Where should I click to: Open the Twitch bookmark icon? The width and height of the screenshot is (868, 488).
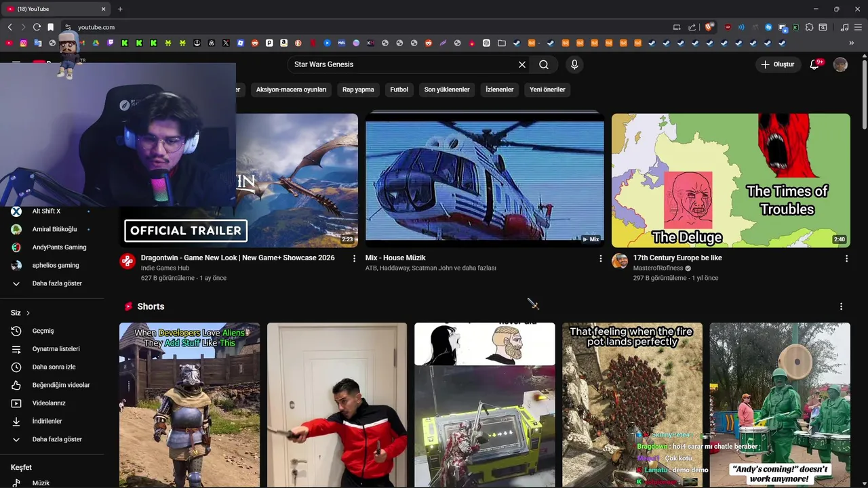click(x=110, y=43)
